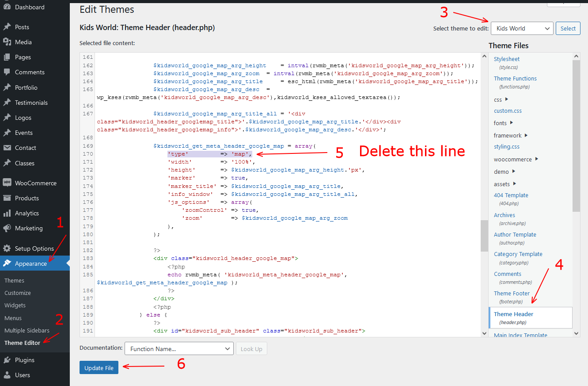The image size is (588, 386).
Task: Open the Themes submenu item
Action: (x=14, y=280)
